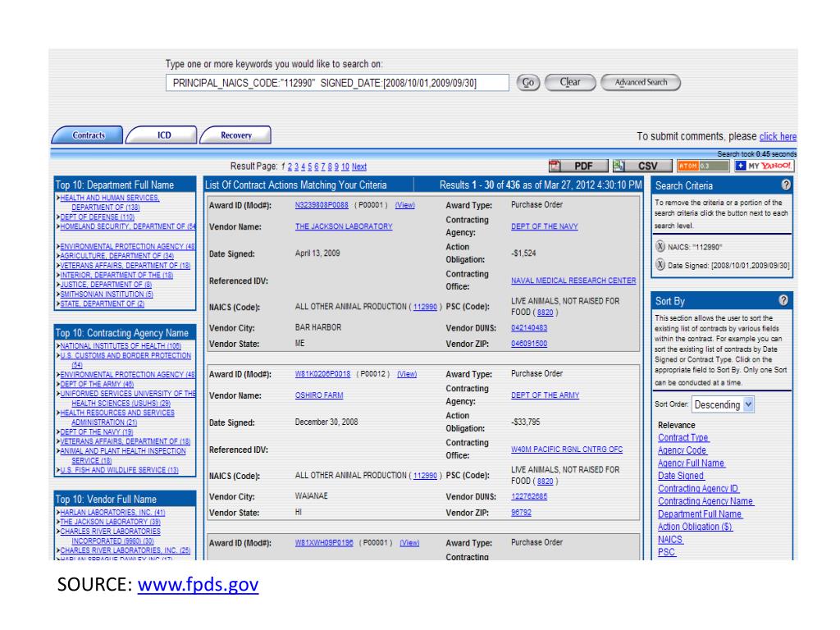Open vendor ZIP 046091500
This screenshot has height=630, width=840.
point(529,344)
